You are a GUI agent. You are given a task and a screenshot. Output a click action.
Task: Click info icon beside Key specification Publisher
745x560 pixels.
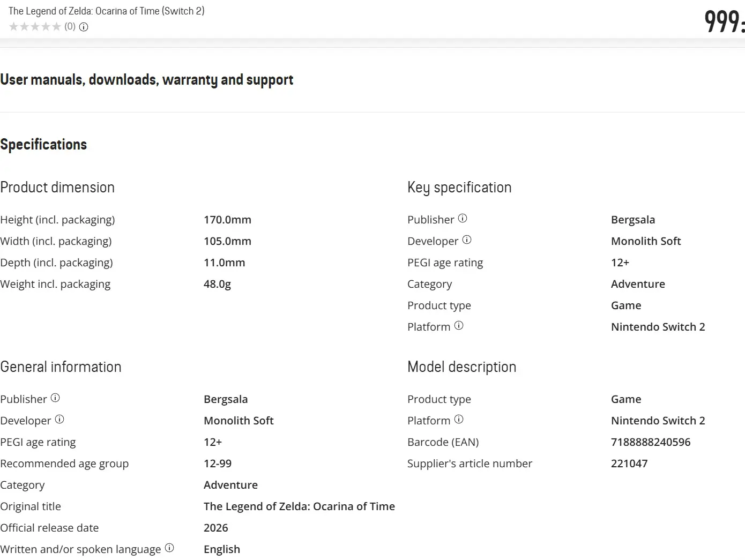(463, 219)
